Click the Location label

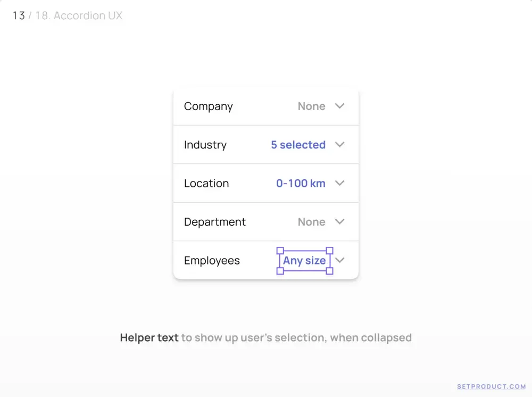click(206, 184)
